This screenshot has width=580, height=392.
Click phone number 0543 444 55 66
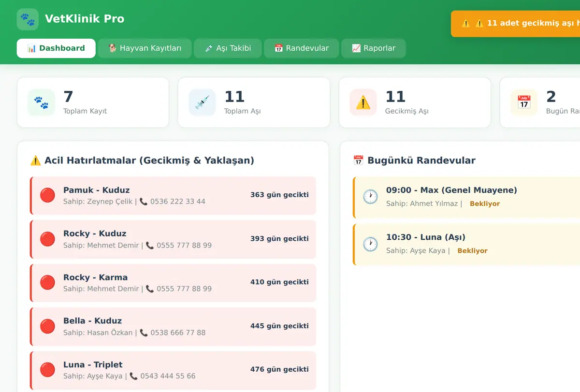tap(168, 376)
